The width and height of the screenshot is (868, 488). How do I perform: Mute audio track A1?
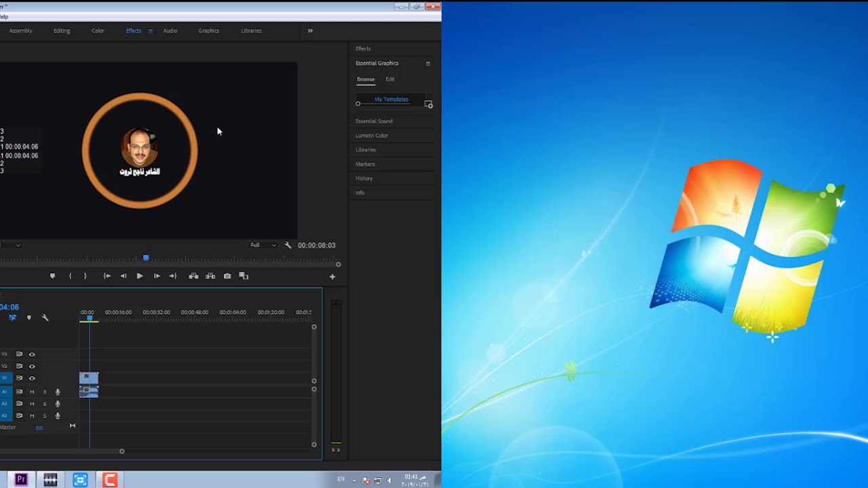pyautogui.click(x=32, y=392)
